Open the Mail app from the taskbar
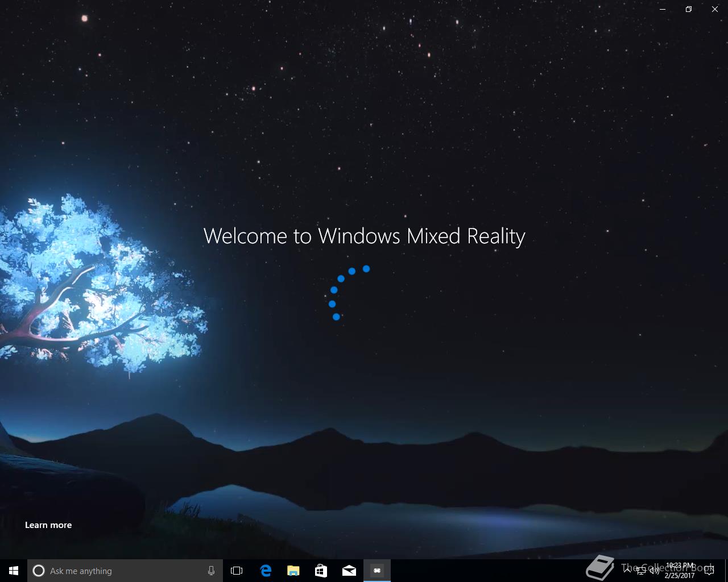The width and height of the screenshot is (728, 582). tap(349, 571)
